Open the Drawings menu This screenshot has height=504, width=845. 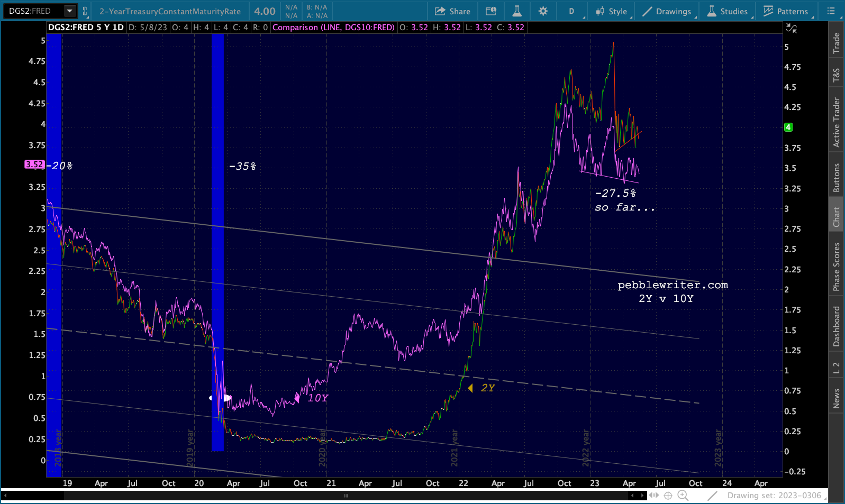point(667,11)
